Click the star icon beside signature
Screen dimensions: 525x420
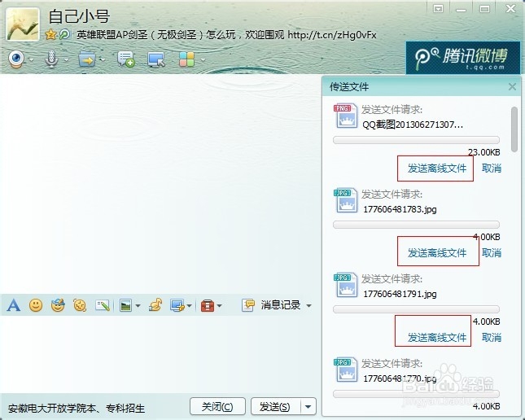click(x=50, y=34)
